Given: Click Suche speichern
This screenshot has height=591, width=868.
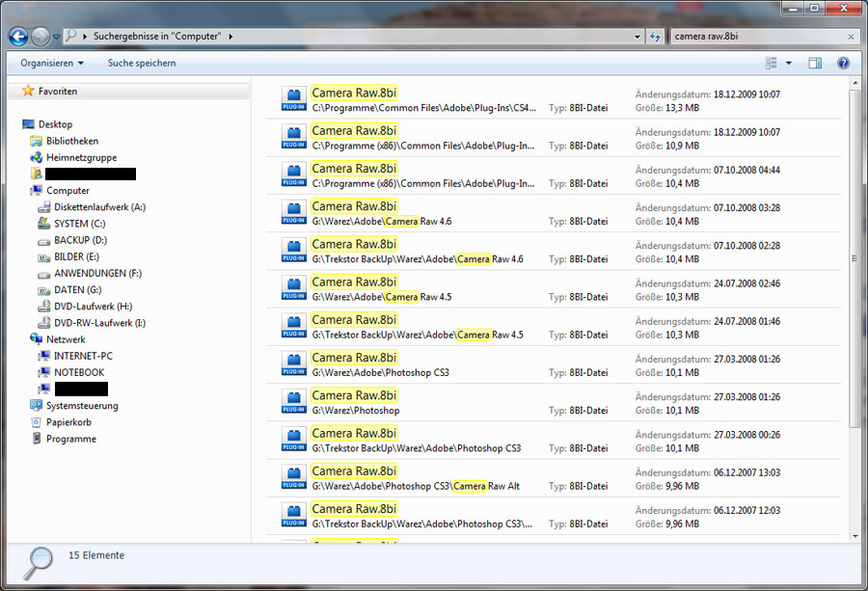Looking at the screenshot, I should pos(142,63).
